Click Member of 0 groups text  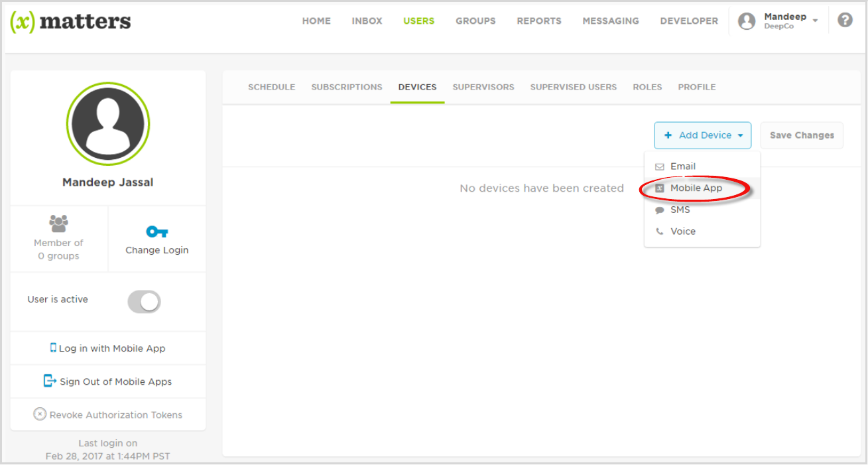[x=58, y=249]
